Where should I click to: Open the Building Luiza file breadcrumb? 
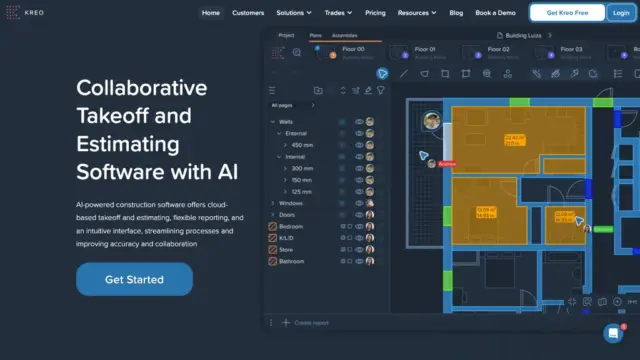[x=524, y=36]
